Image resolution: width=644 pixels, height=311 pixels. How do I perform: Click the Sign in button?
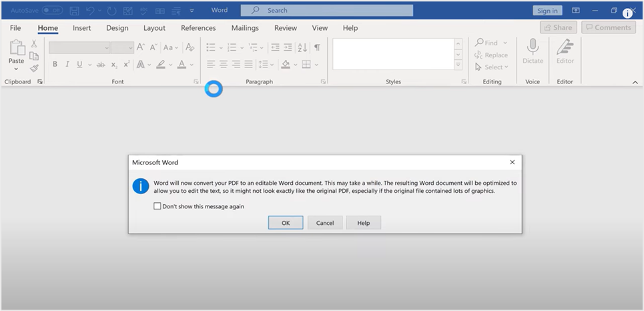coord(547,11)
